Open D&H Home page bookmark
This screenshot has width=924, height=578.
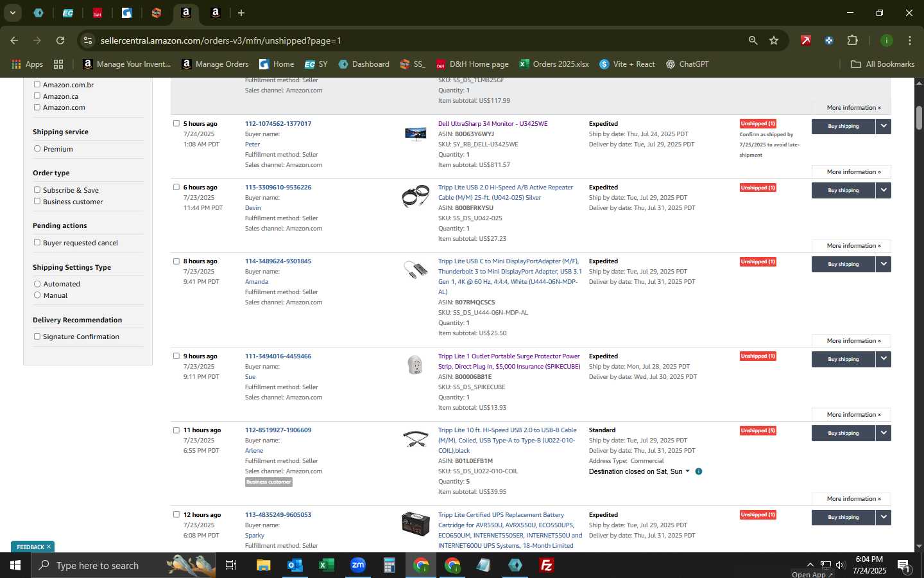472,64
